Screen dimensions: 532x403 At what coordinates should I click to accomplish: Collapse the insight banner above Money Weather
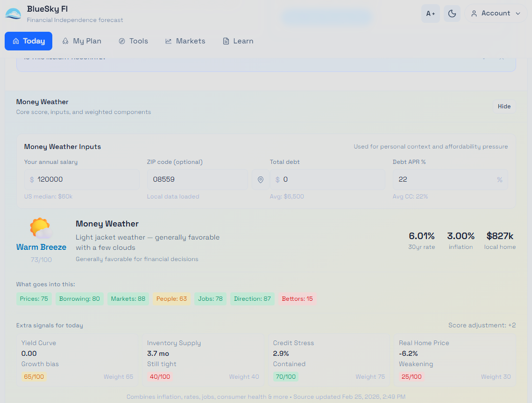[x=483, y=58]
